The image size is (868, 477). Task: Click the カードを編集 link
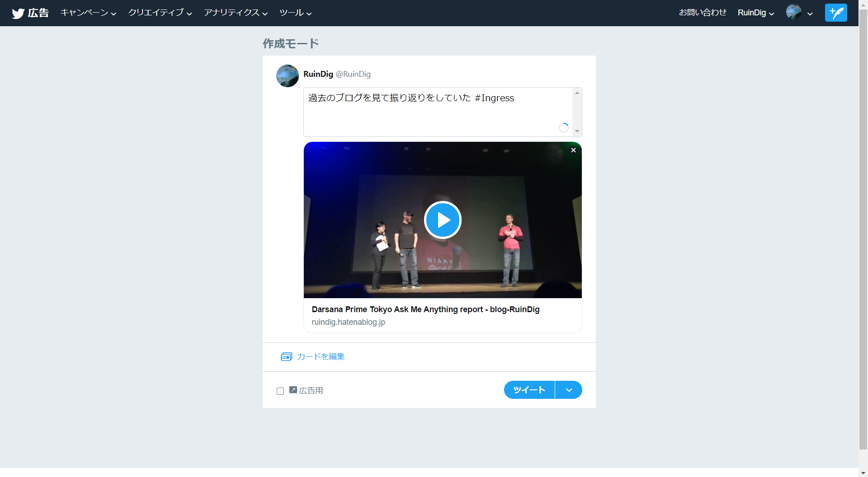[x=321, y=357]
